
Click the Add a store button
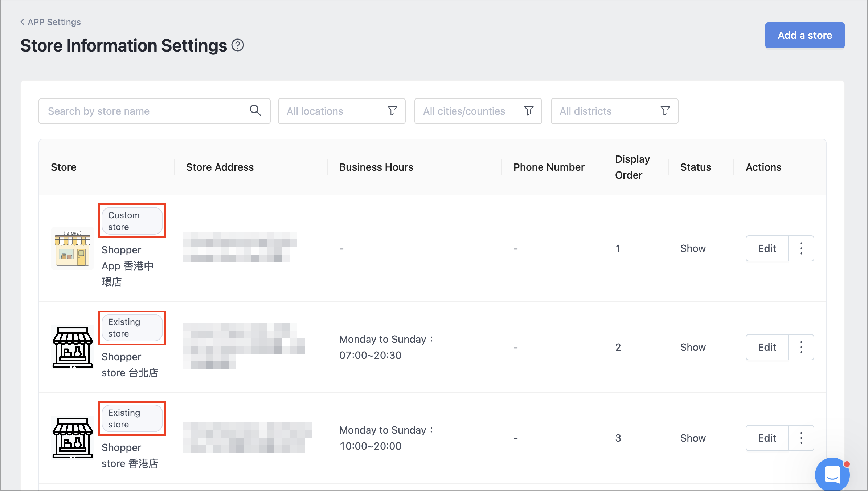(805, 35)
